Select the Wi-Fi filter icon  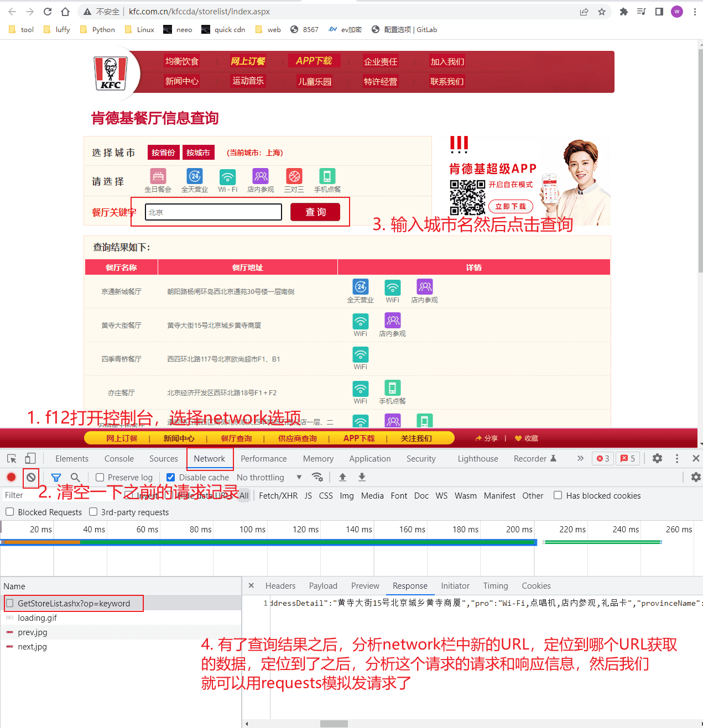point(228,177)
